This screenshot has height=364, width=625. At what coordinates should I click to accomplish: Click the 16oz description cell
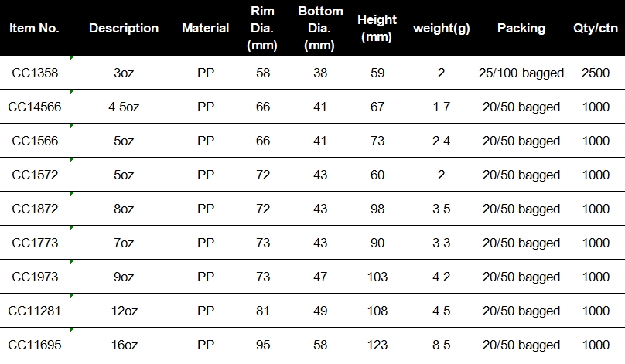click(x=124, y=345)
